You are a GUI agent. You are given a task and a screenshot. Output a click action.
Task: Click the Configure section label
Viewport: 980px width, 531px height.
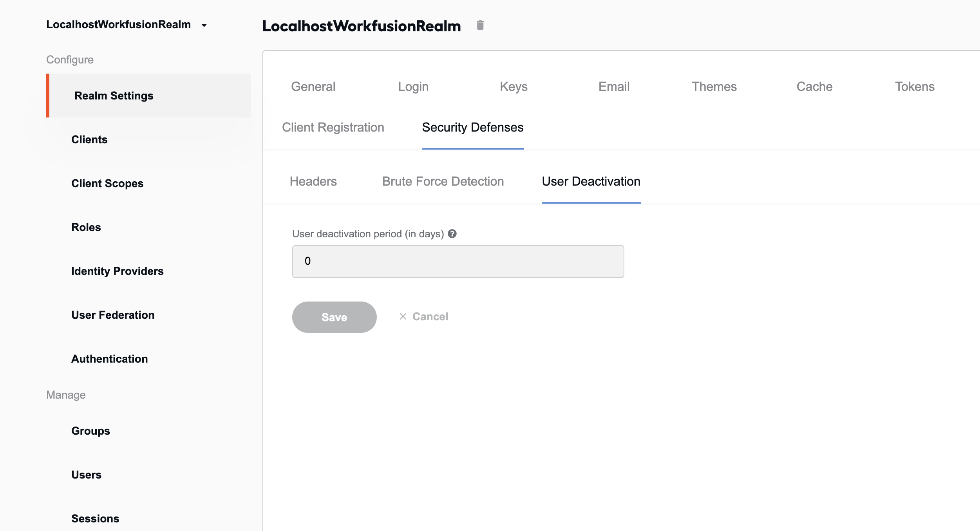click(70, 60)
